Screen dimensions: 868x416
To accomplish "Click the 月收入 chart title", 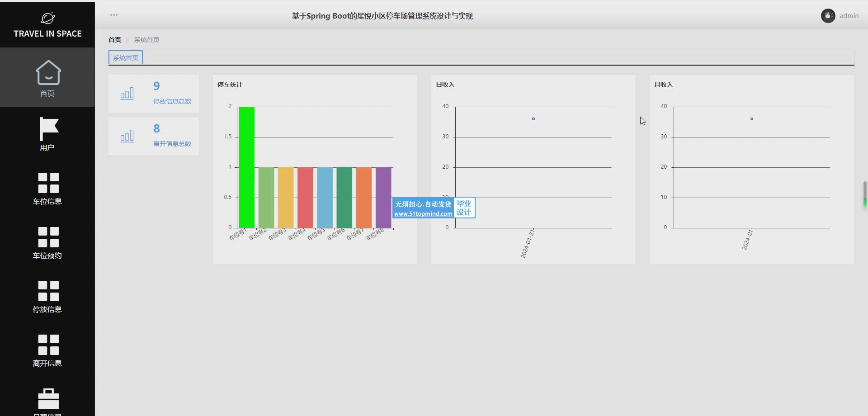I will click(x=664, y=85).
